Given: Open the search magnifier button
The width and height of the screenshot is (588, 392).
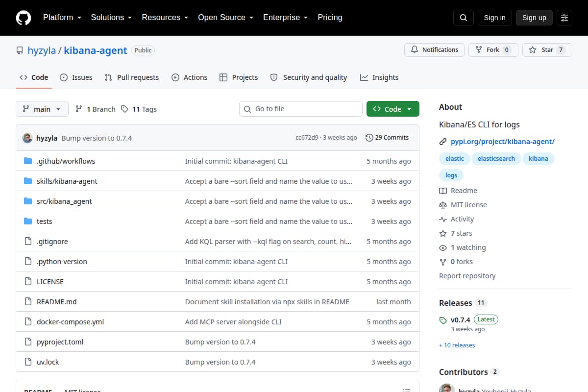Looking at the screenshot, I should point(464,18).
